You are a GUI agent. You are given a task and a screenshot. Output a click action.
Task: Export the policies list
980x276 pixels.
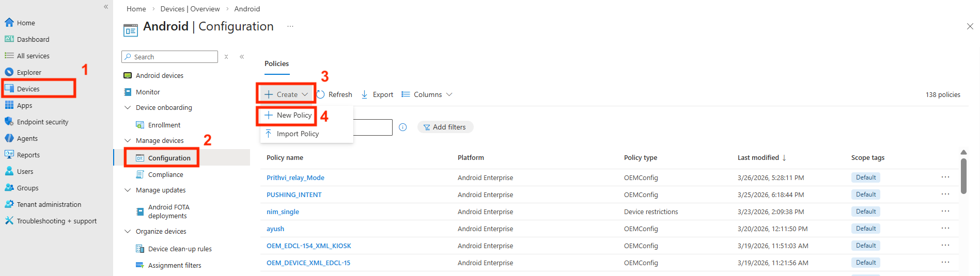click(x=377, y=94)
